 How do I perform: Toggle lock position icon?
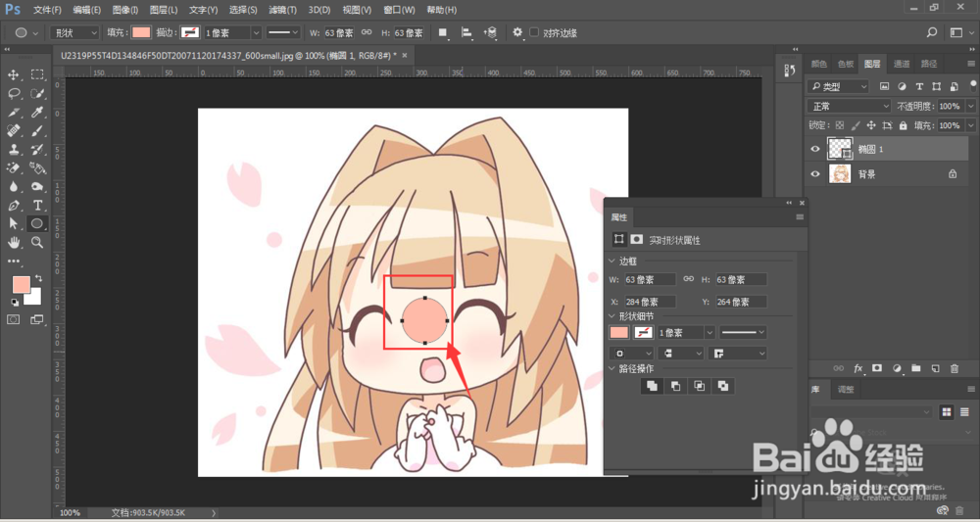(871, 125)
